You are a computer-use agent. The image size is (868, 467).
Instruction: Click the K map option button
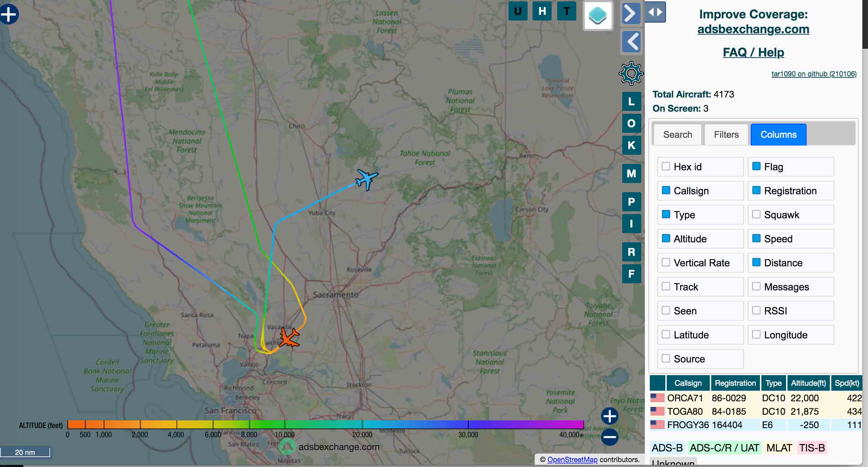(x=631, y=145)
